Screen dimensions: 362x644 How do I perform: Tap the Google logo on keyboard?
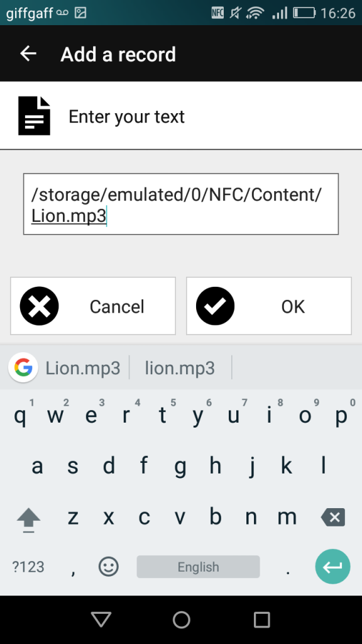click(23, 367)
